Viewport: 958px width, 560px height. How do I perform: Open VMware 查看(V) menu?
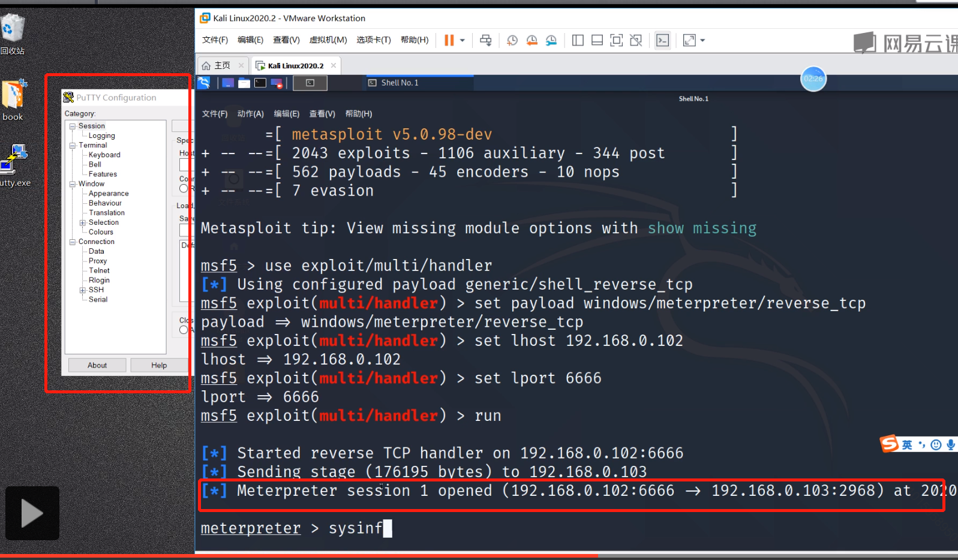pyautogui.click(x=286, y=40)
